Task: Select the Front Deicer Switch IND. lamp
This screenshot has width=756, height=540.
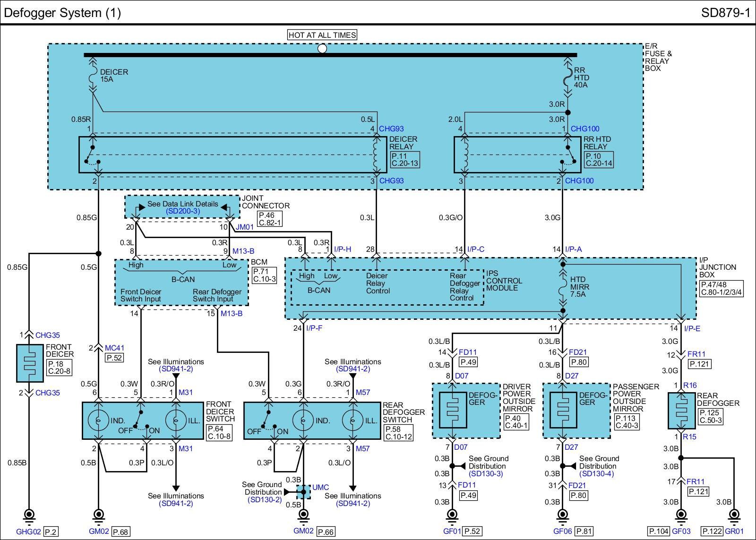Action: tap(98, 420)
